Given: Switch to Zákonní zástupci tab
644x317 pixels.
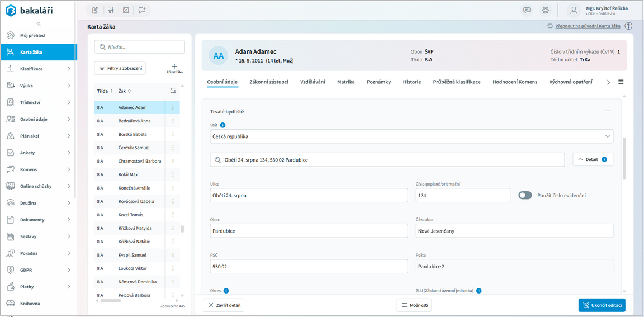Looking at the screenshot, I should (x=269, y=82).
